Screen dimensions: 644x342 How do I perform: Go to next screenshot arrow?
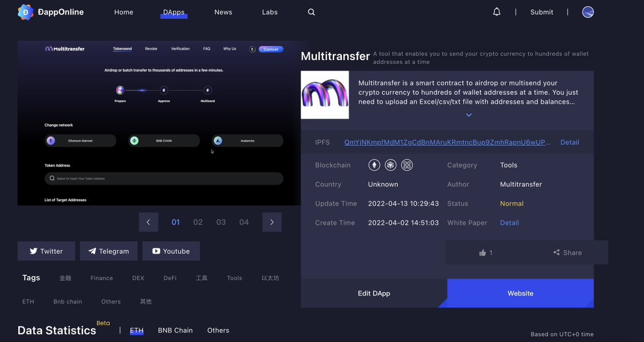tap(272, 222)
